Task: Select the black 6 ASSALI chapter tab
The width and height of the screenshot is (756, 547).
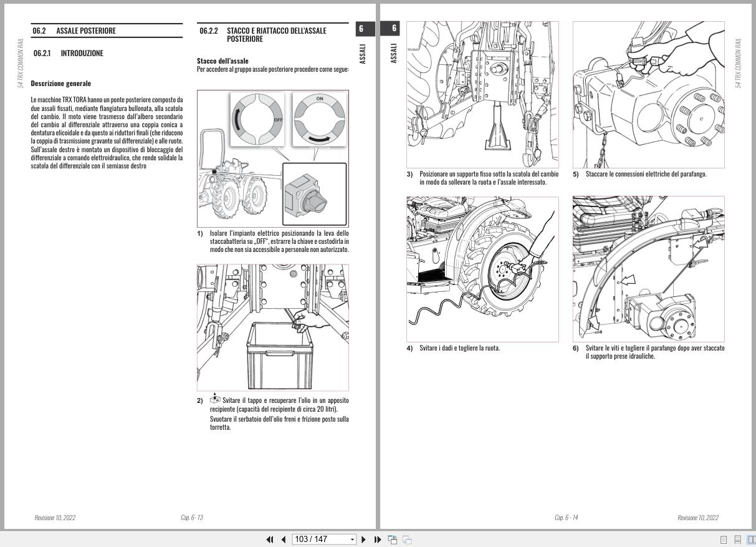Action: tap(365, 29)
